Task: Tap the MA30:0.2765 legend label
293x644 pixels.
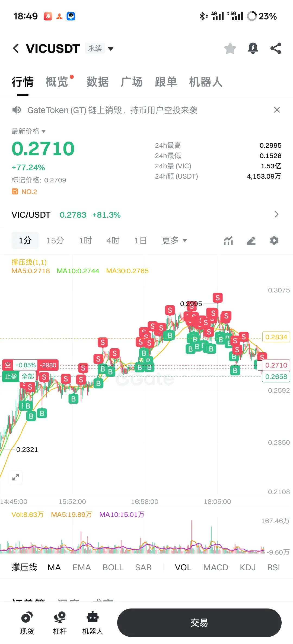Action: tap(127, 271)
